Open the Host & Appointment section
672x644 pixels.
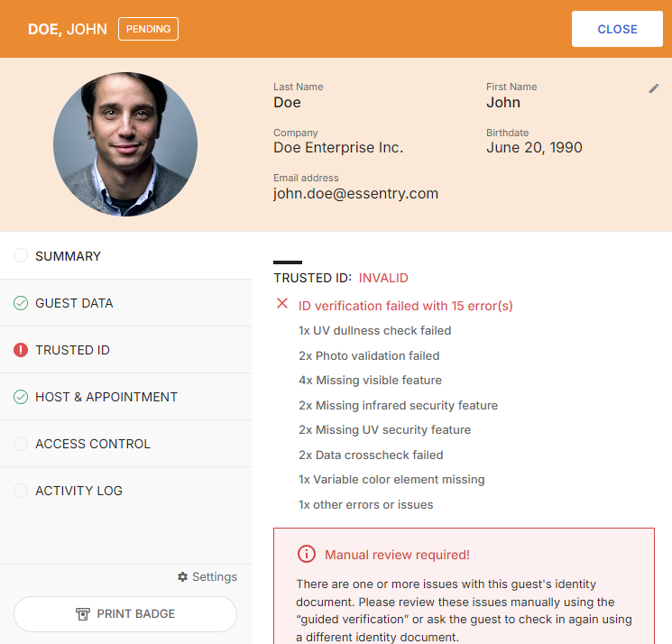pyautogui.click(x=125, y=397)
